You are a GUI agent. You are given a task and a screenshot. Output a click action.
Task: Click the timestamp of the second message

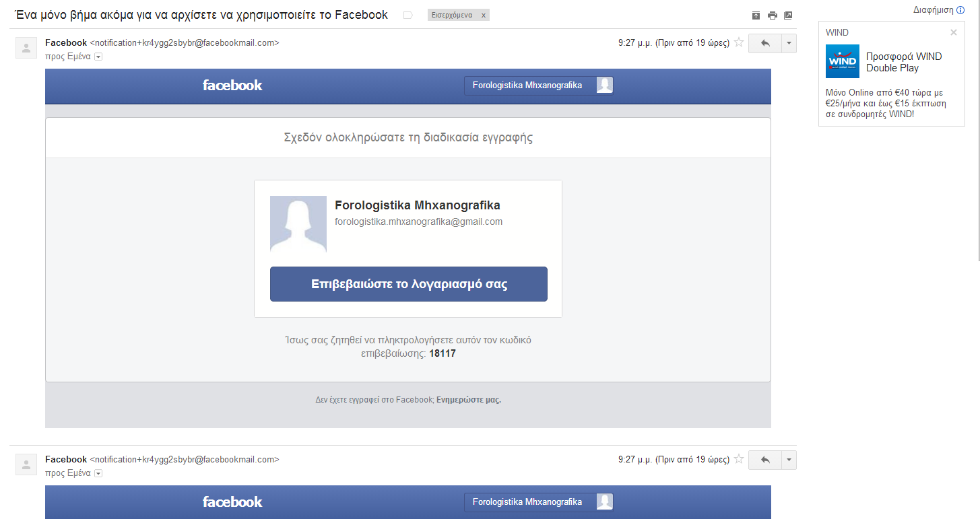coord(674,459)
